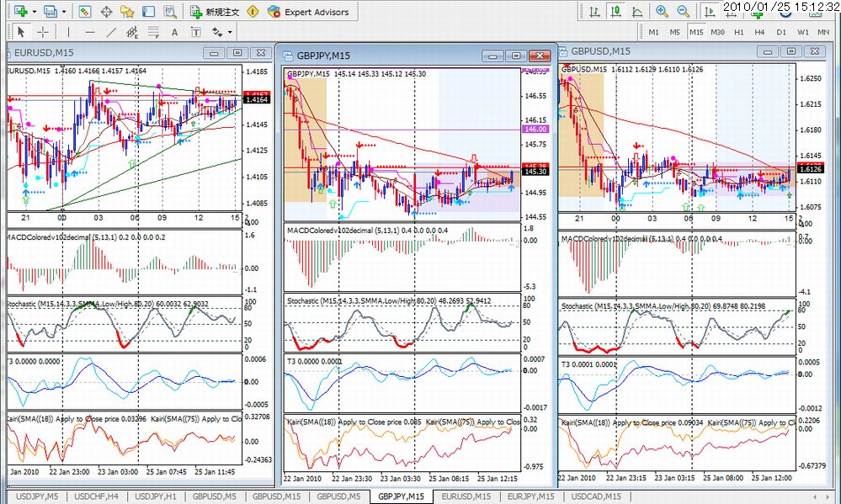Screen dimensions: 841x504
Task: Switch to line chart display
Action: [636, 11]
